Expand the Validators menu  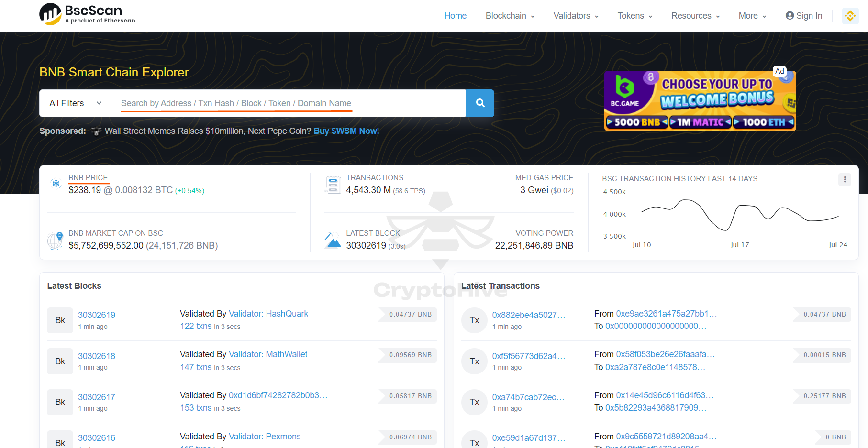(x=576, y=16)
